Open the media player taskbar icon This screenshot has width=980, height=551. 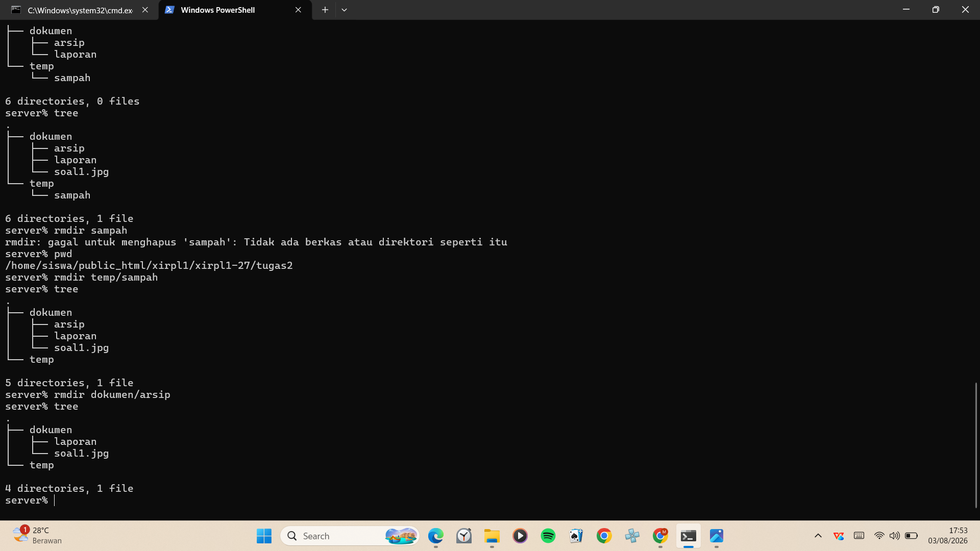(x=520, y=536)
